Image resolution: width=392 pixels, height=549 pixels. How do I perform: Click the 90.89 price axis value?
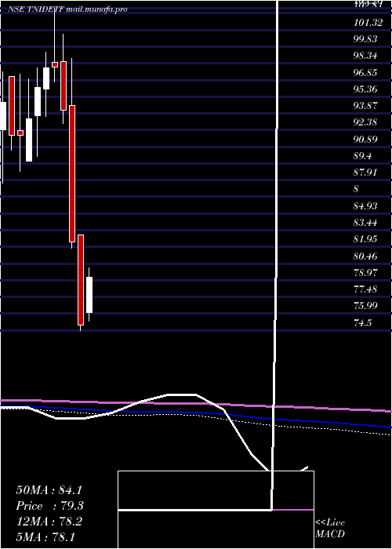[365, 140]
